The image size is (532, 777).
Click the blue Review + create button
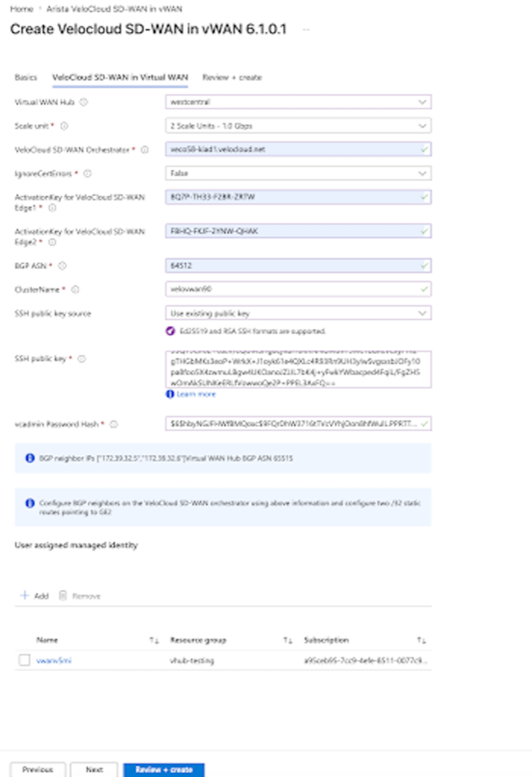point(164,769)
